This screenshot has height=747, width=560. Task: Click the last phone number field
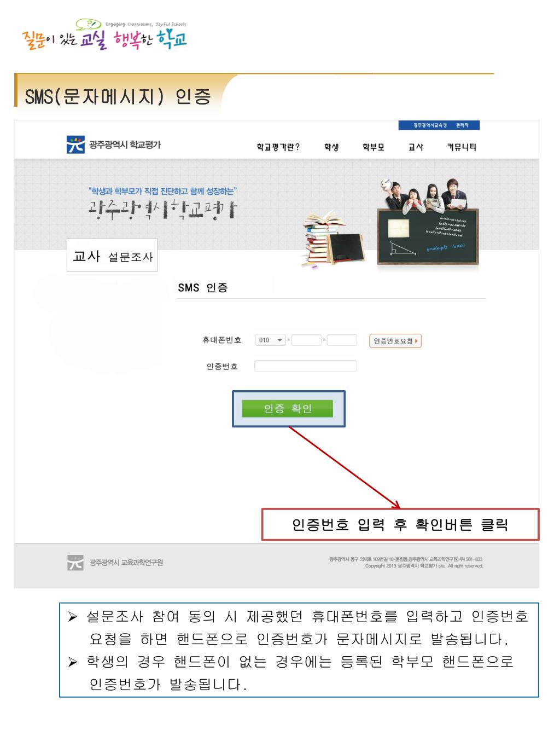tap(342, 340)
